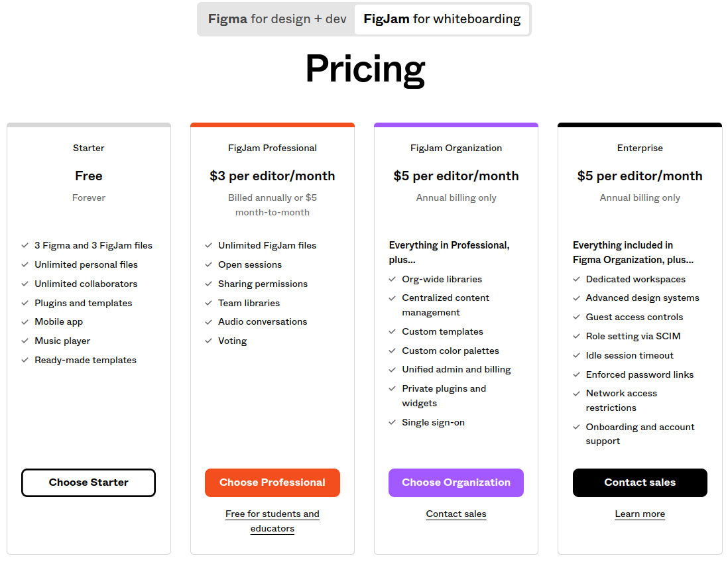Click checkmark icon beside Idle session timeout

coord(576,355)
